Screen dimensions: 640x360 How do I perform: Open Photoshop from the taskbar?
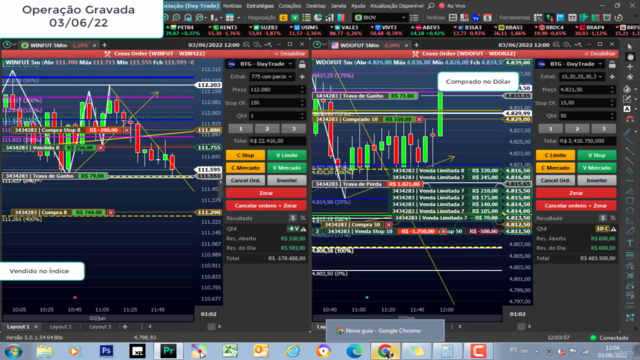tap(106, 351)
